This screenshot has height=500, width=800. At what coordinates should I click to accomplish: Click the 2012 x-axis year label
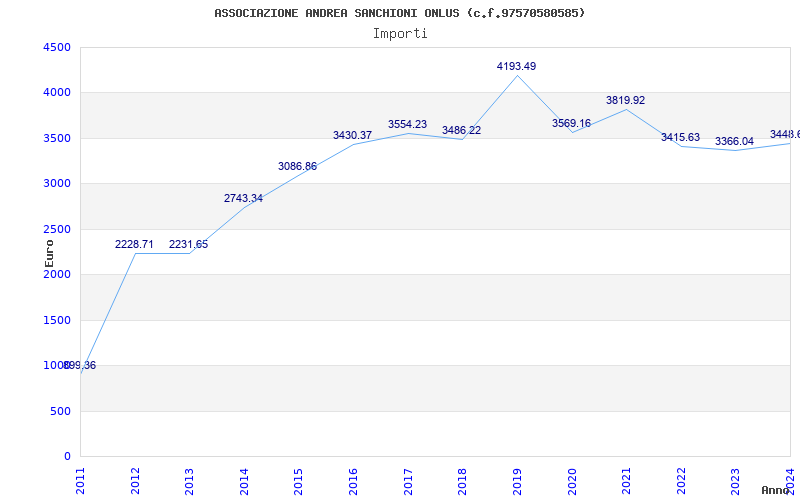pyautogui.click(x=135, y=481)
